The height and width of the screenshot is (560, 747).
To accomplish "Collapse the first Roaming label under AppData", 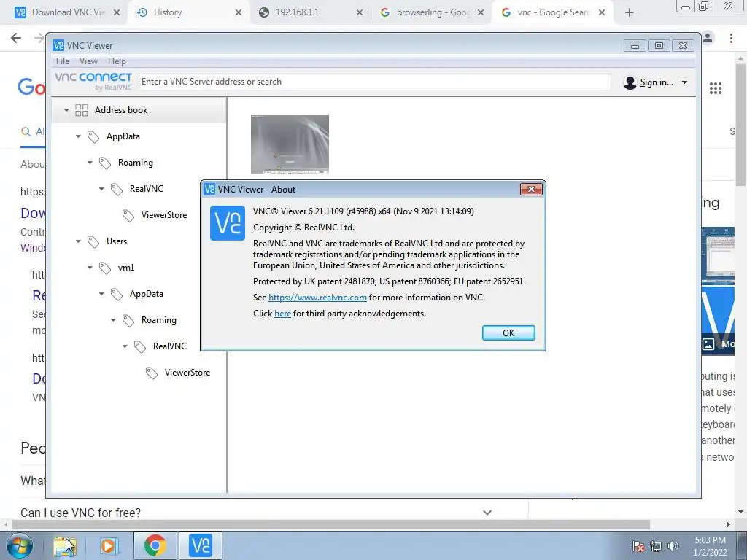I will [90, 163].
